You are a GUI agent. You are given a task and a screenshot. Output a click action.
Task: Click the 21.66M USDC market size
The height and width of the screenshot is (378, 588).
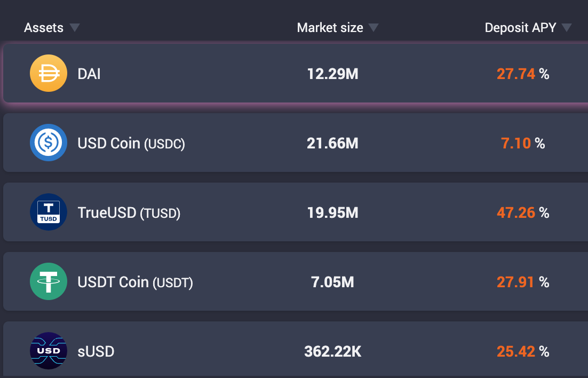click(x=332, y=144)
